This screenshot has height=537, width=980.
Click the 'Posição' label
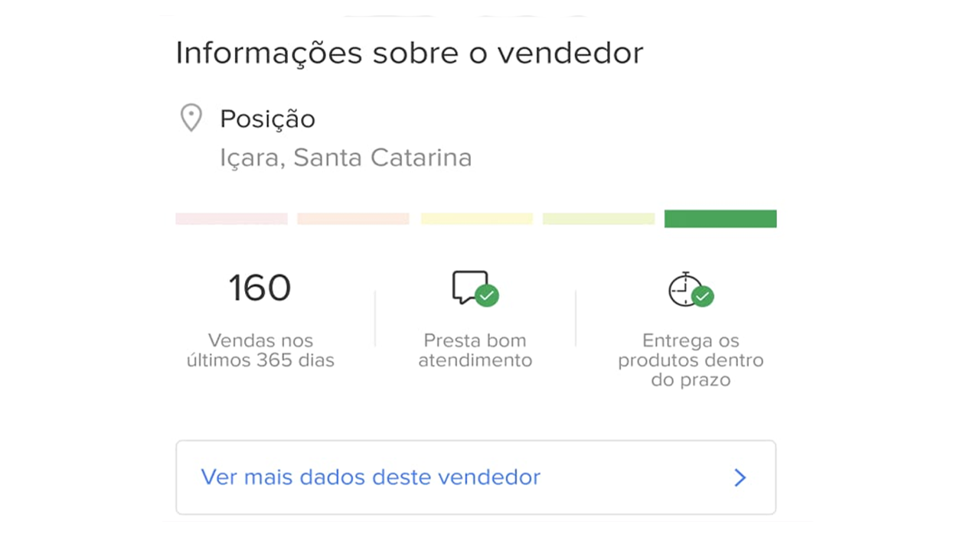tap(267, 119)
